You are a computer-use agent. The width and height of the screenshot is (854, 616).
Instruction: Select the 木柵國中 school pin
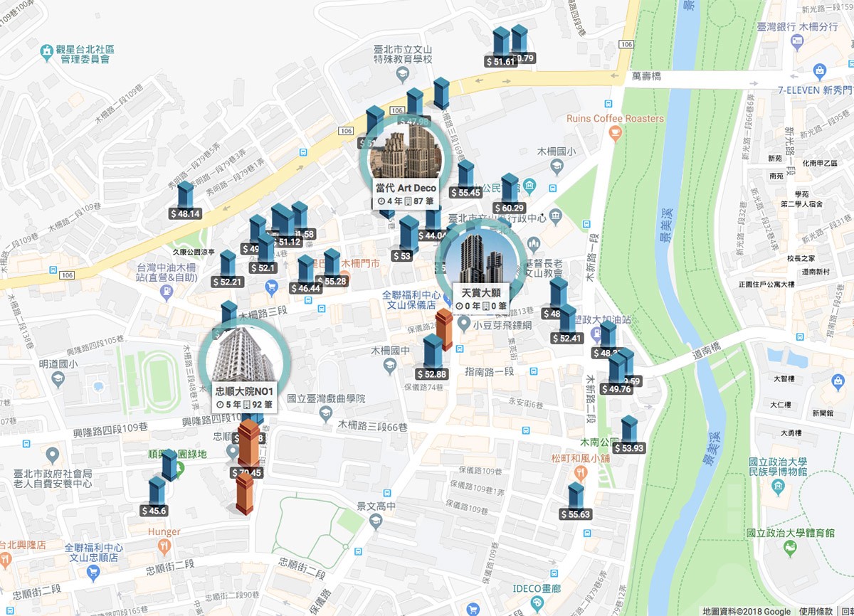click(389, 366)
